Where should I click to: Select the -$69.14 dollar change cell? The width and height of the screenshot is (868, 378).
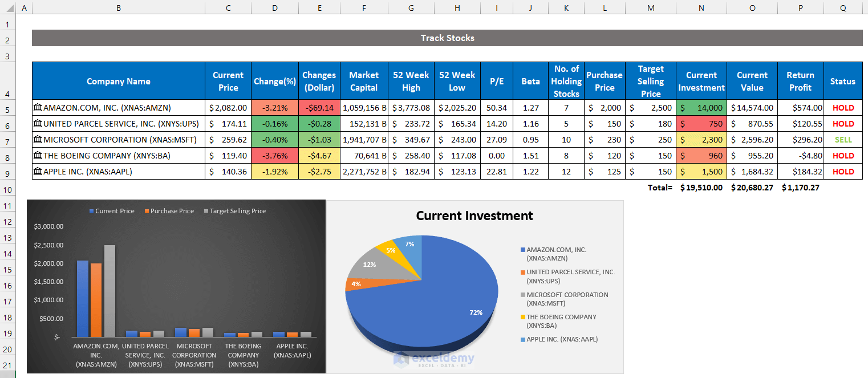click(319, 108)
